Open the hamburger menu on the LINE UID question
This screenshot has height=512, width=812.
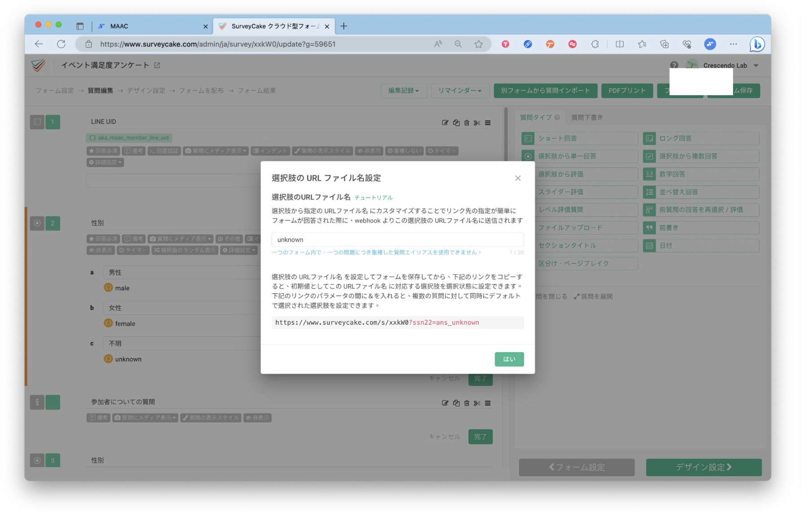click(x=488, y=123)
